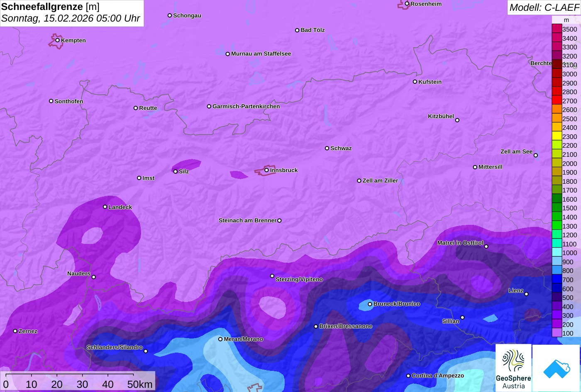Select the Rosenheim marker circle
Viewport: 581px width, 392px height.
click(x=407, y=4)
